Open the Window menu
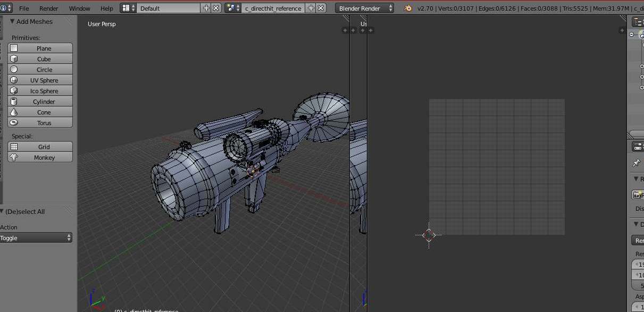 tap(80, 9)
